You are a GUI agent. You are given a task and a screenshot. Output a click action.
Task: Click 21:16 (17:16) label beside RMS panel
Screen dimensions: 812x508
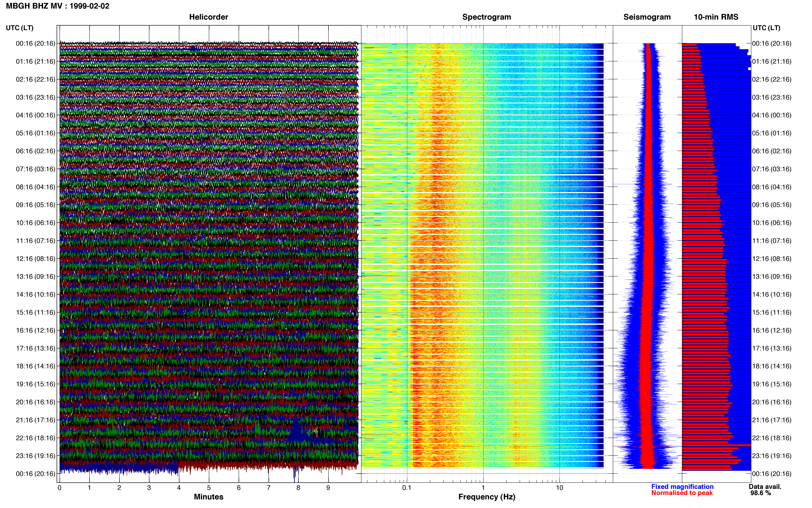click(x=772, y=420)
